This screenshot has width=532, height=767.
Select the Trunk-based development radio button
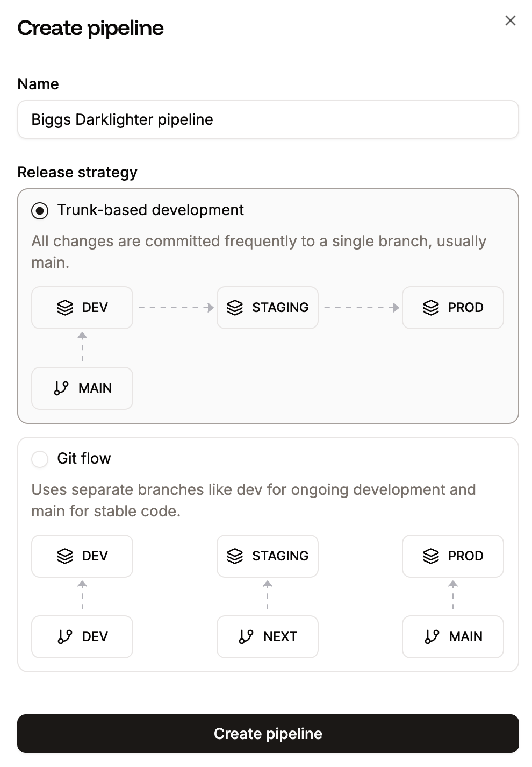(40, 211)
